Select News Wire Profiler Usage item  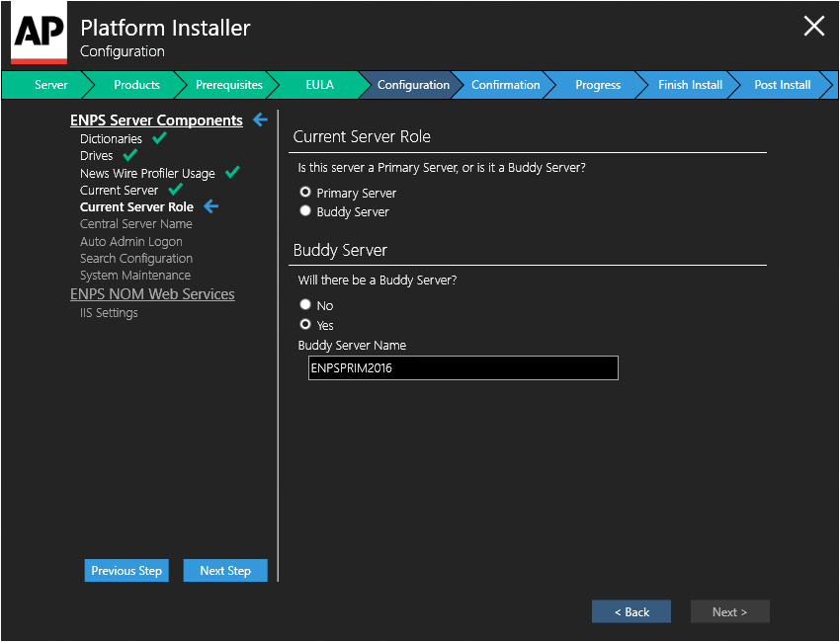click(147, 173)
